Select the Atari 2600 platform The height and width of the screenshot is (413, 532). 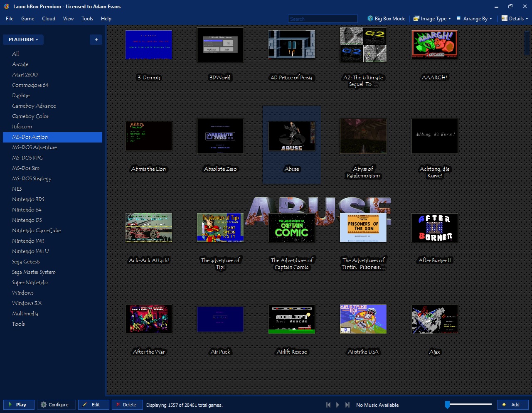[52, 74]
